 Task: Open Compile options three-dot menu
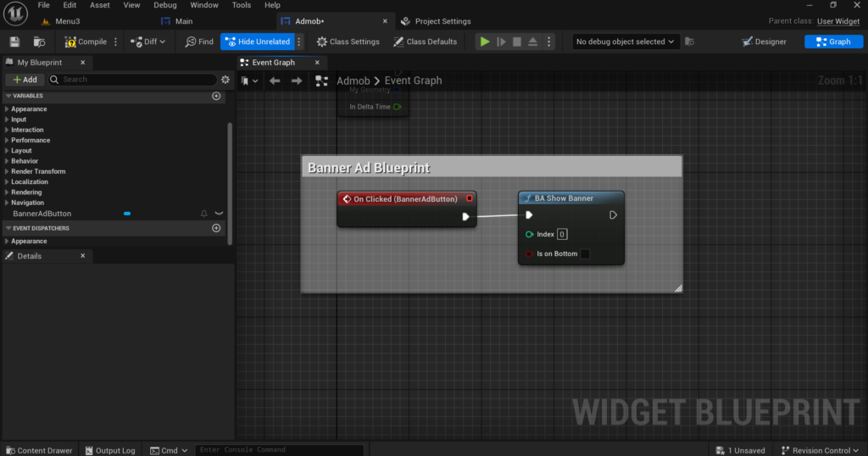115,42
